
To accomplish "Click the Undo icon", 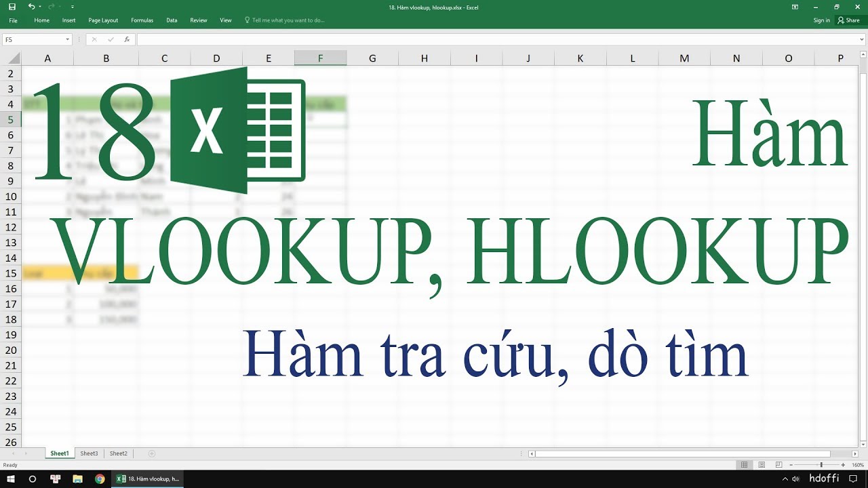I will tap(33, 7).
